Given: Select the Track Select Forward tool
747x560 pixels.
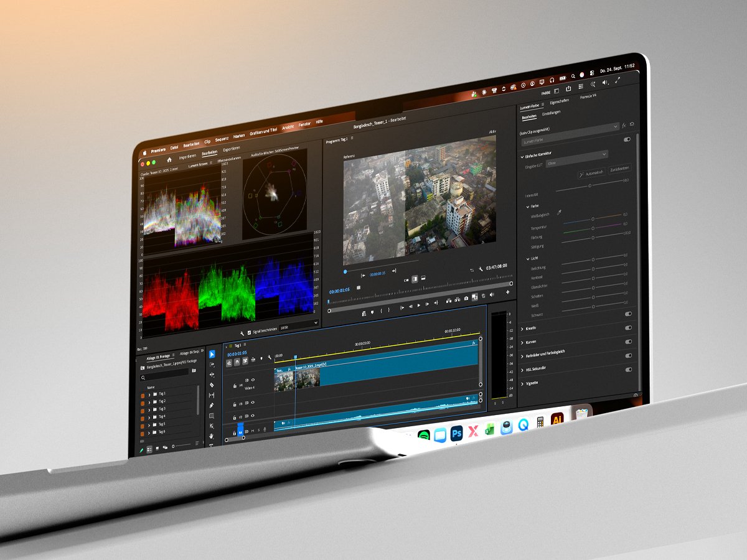Looking at the screenshot, I should 212,365.
